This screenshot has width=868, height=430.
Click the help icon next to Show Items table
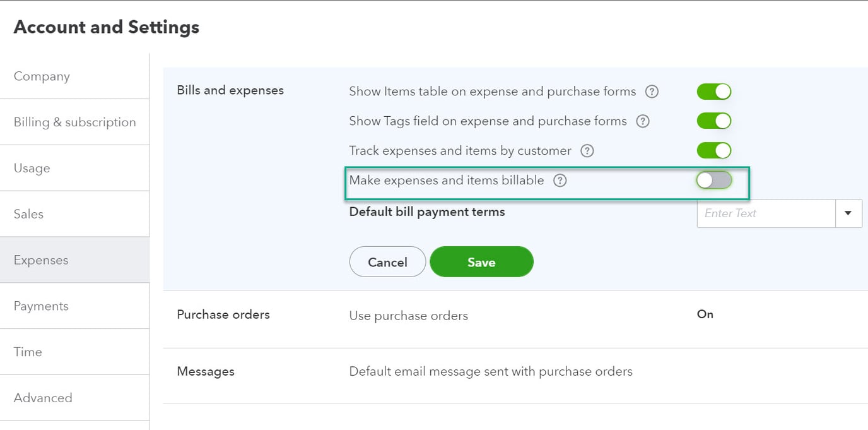652,91
